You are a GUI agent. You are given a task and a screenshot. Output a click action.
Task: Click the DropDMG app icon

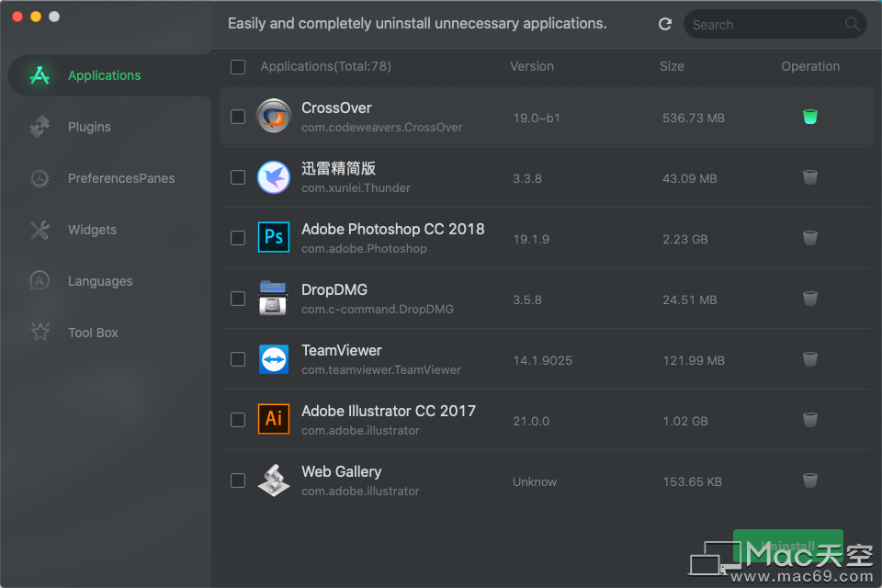coord(274,299)
